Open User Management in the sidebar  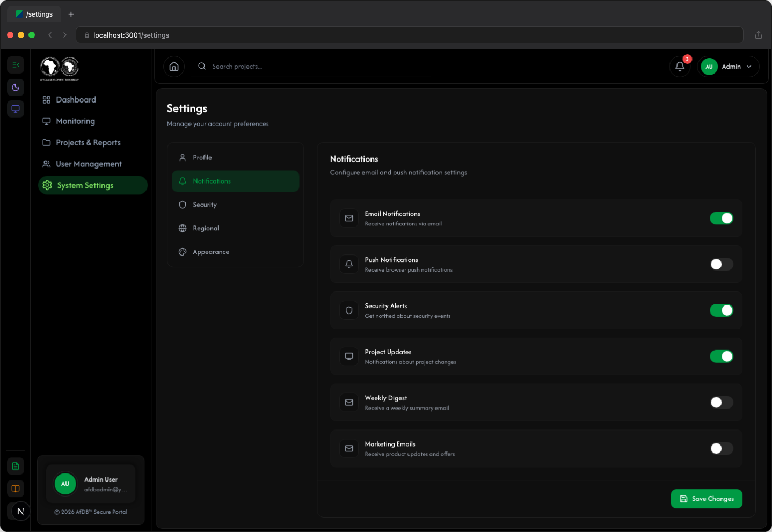click(92, 164)
